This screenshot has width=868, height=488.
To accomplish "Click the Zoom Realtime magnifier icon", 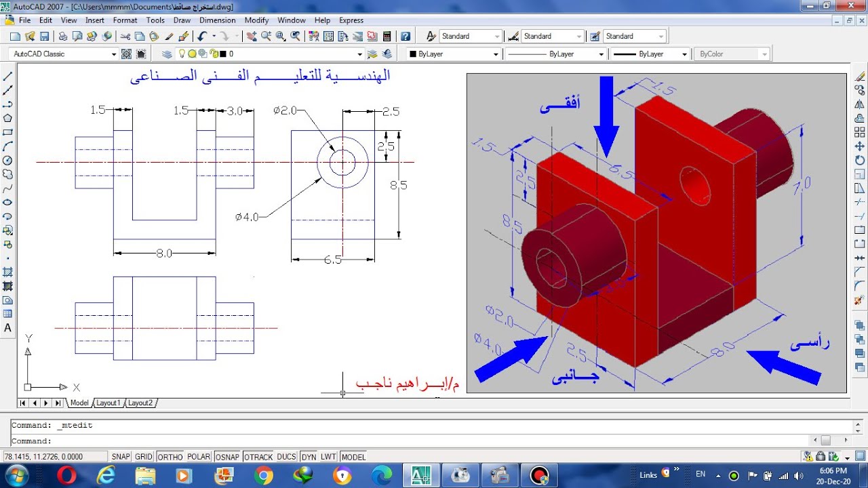I will pyautogui.click(x=266, y=36).
